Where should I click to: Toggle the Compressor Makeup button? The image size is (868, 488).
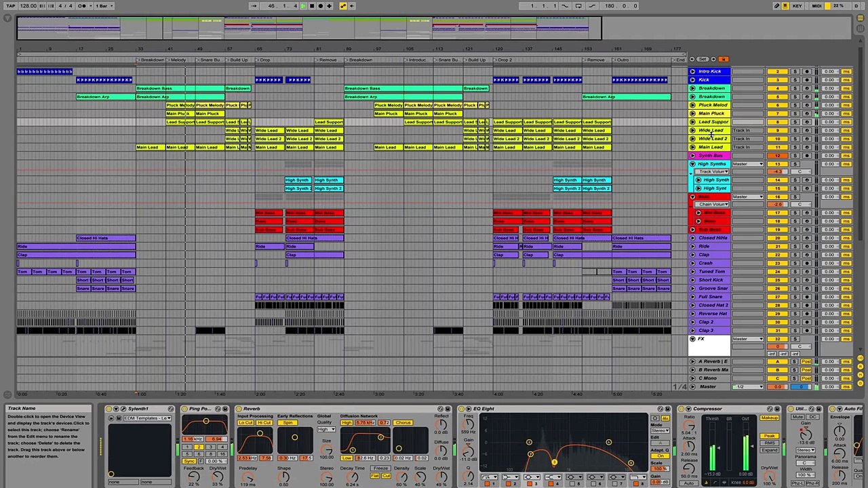pos(769,418)
